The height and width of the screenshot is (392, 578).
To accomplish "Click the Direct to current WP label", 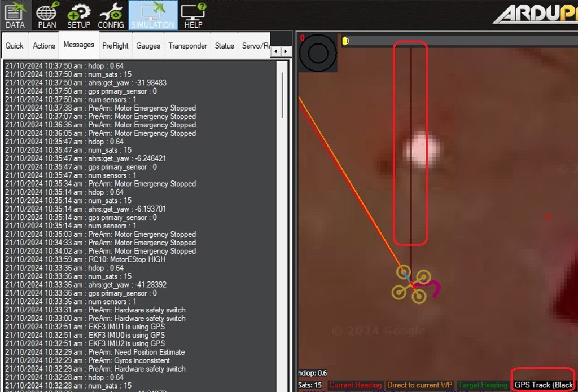I will click(x=420, y=385).
